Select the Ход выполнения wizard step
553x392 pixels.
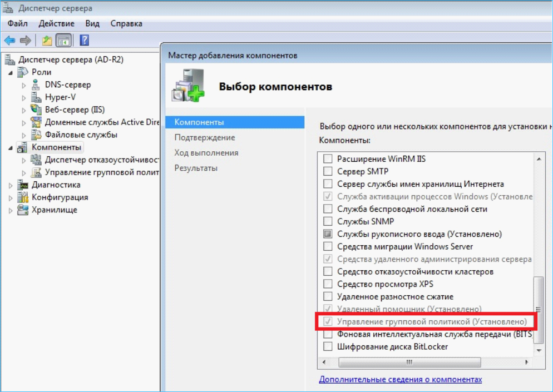click(206, 153)
